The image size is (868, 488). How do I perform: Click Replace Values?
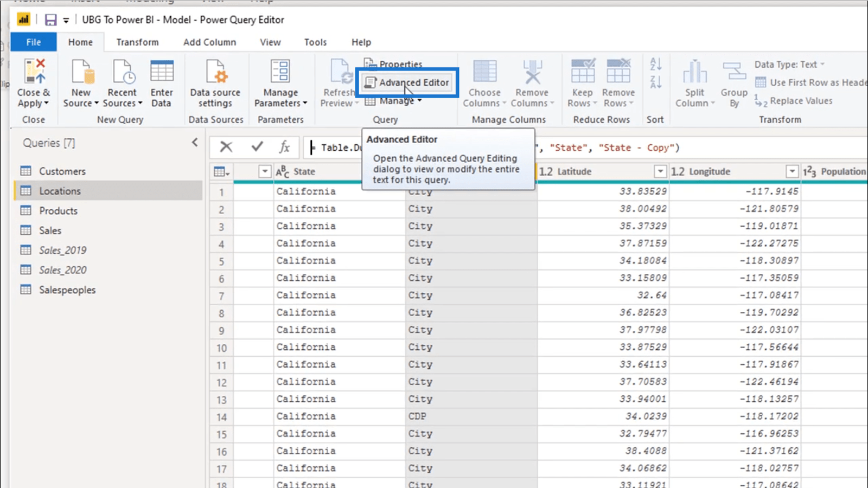(794, 101)
